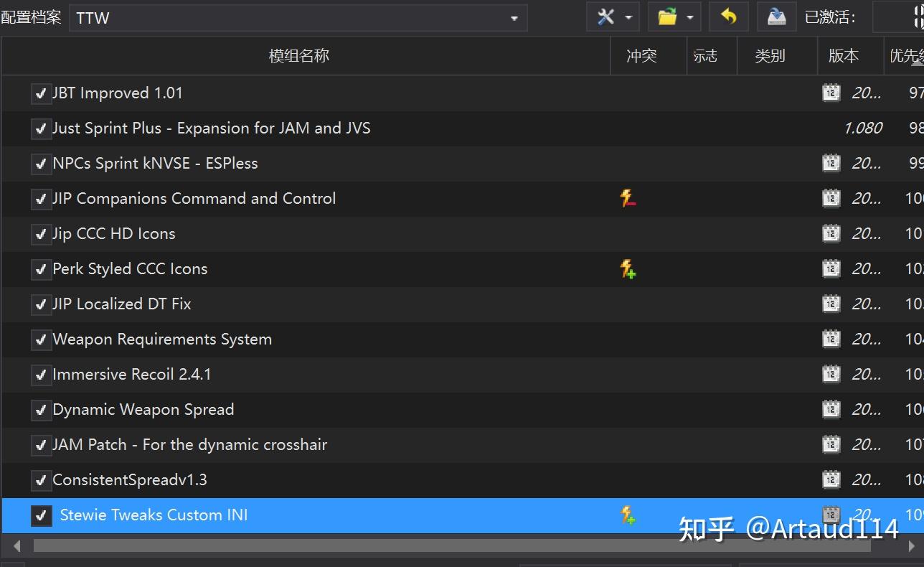Click the left arrow of horizontal scrollbar
This screenshot has height=567, width=924.
pyautogui.click(x=16, y=546)
